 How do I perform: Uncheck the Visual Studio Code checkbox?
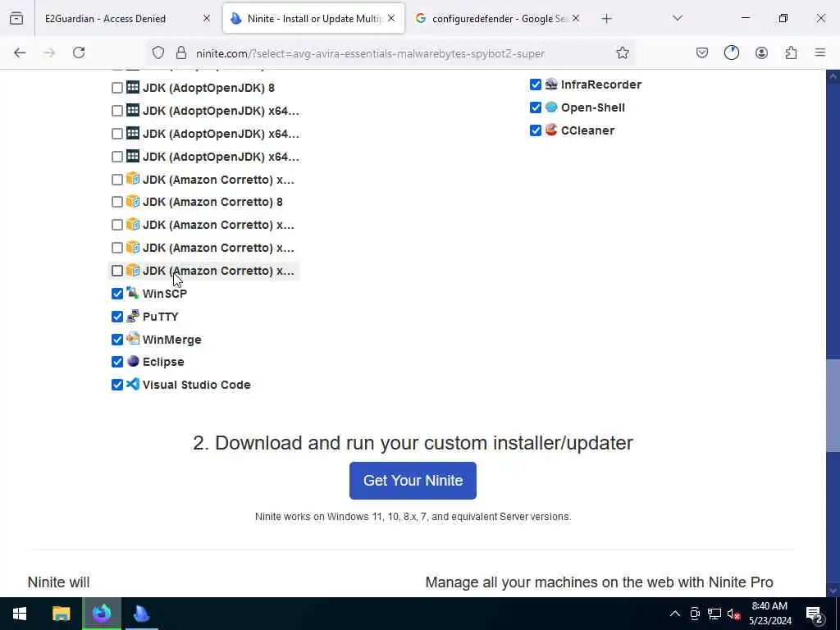coord(116,385)
